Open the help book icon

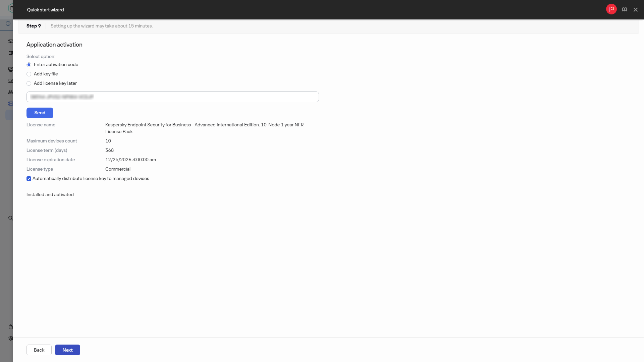coord(624,10)
